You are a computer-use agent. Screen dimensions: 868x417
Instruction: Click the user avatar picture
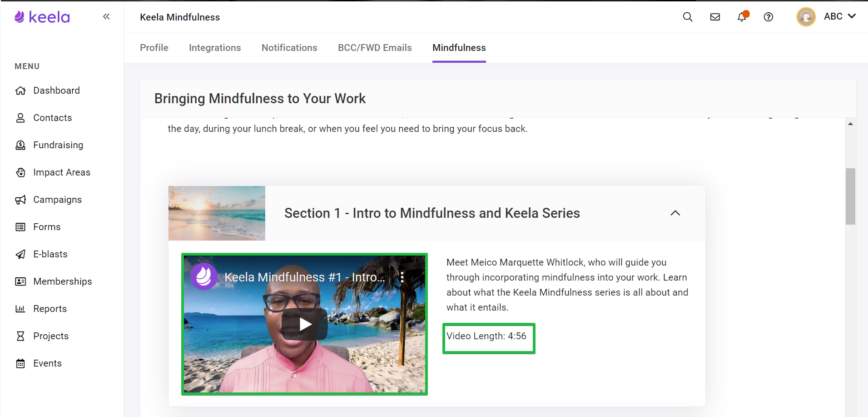click(x=806, y=17)
